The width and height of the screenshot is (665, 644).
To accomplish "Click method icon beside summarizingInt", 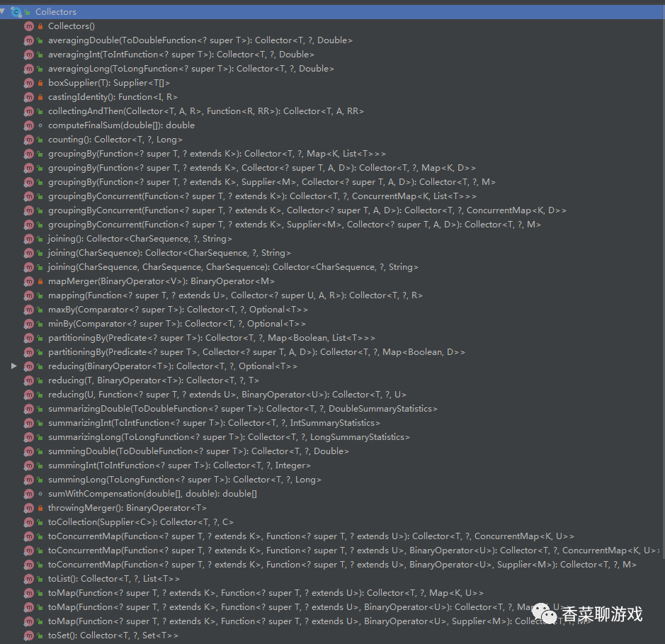I will (x=28, y=423).
